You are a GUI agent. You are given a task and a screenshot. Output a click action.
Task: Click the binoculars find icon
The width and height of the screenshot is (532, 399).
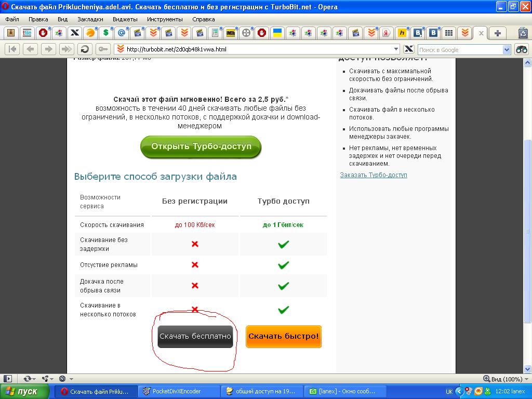point(522,49)
